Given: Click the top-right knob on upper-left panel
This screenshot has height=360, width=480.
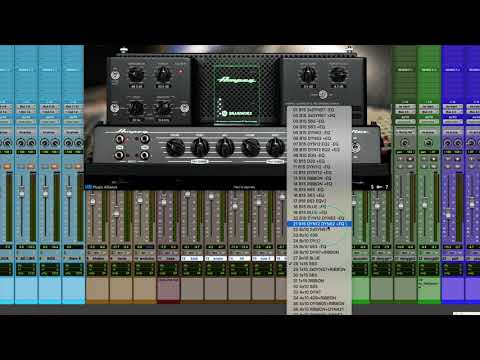Looking at the screenshot, I should click(x=164, y=74).
